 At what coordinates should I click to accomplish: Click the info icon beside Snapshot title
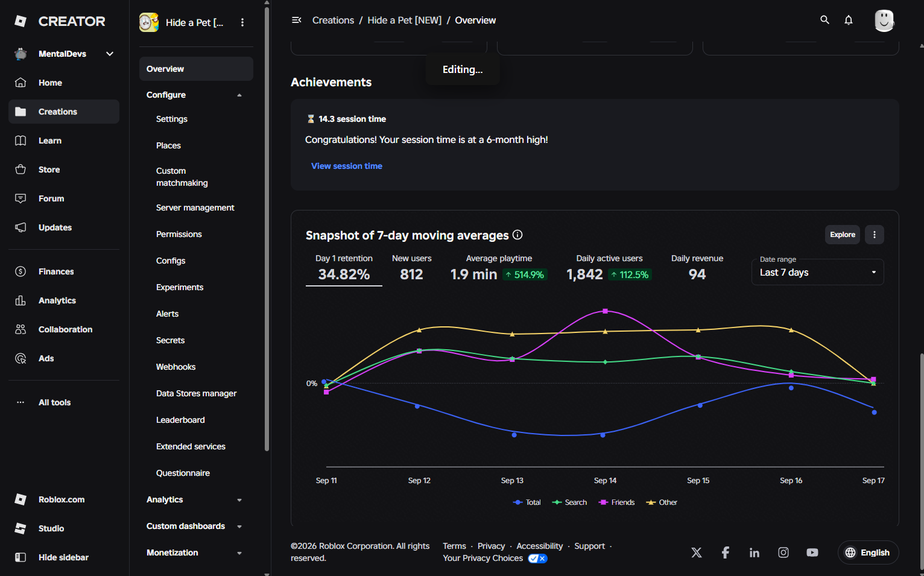point(517,235)
